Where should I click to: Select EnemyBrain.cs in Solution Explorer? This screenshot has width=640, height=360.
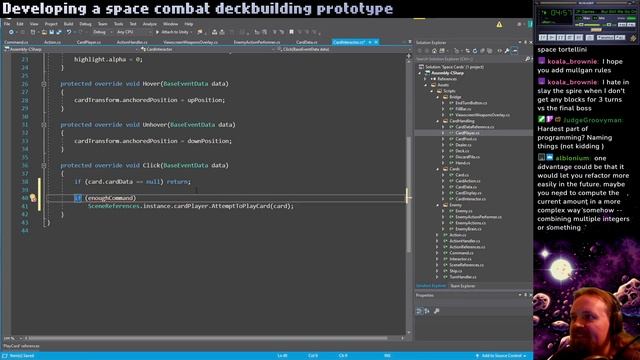click(x=468, y=229)
